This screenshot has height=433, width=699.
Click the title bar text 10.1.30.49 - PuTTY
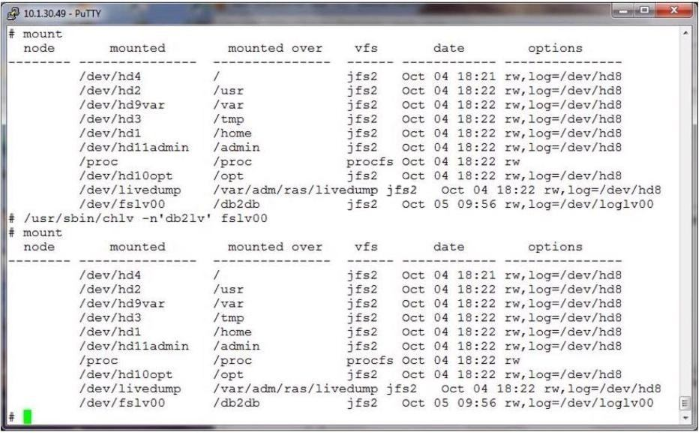click(x=62, y=13)
